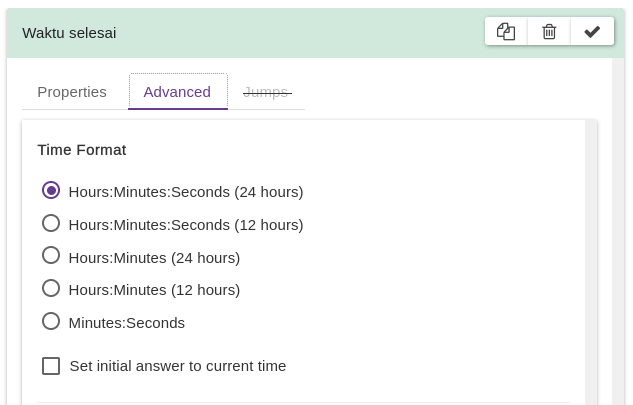Click the checkmark confirm icon

point(592,32)
